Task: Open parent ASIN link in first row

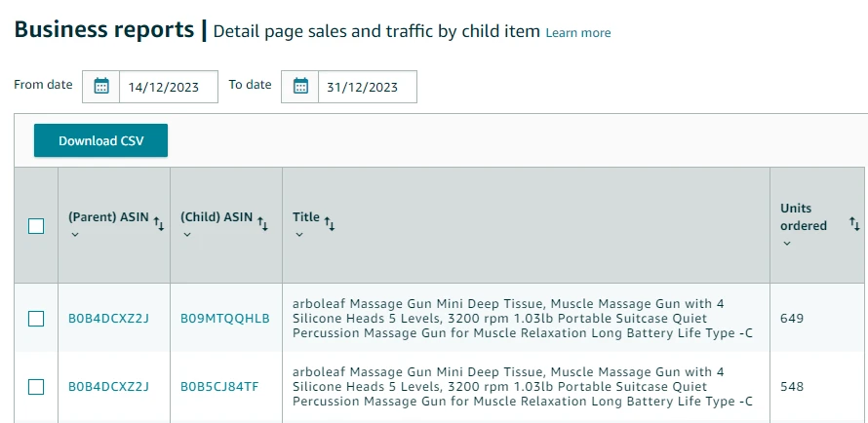Action: 108,319
